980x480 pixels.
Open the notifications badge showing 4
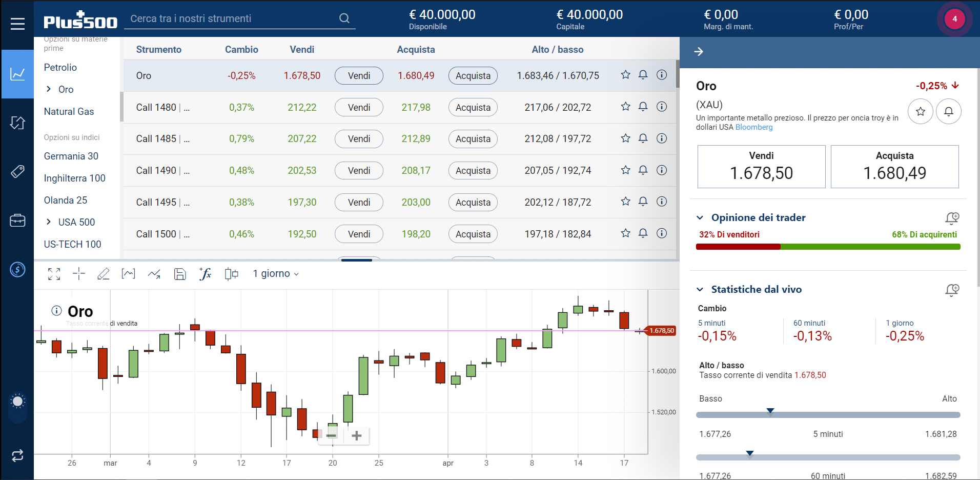tap(954, 19)
